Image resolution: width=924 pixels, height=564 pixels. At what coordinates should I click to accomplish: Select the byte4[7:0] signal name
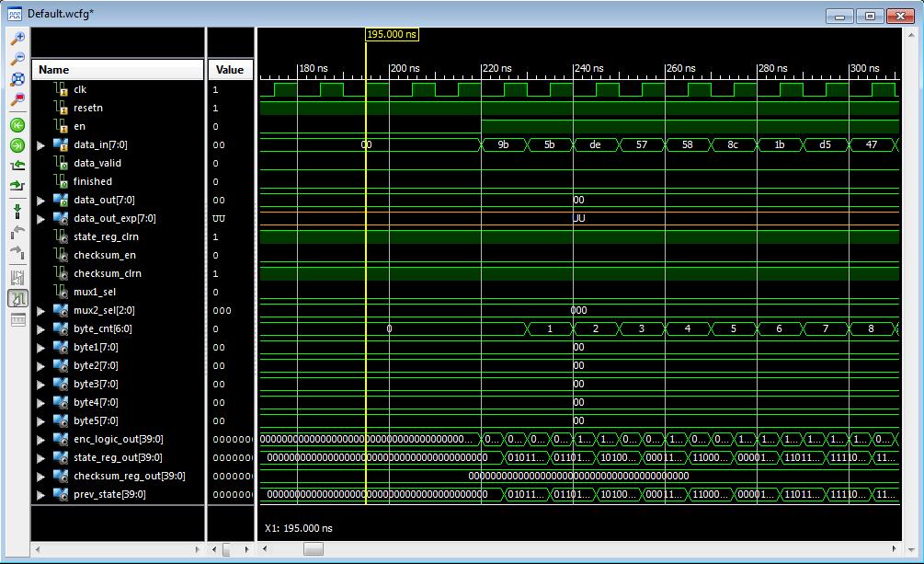(96, 402)
